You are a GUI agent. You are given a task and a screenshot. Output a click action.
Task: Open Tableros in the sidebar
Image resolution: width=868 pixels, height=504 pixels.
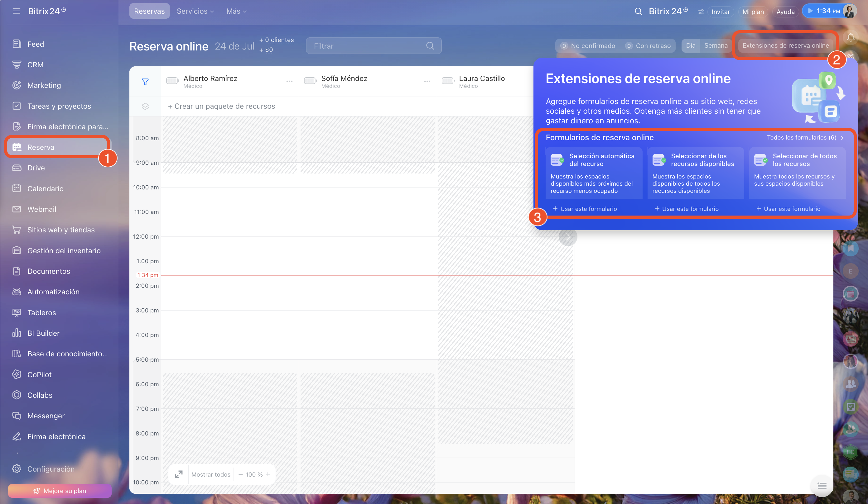coord(41,312)
